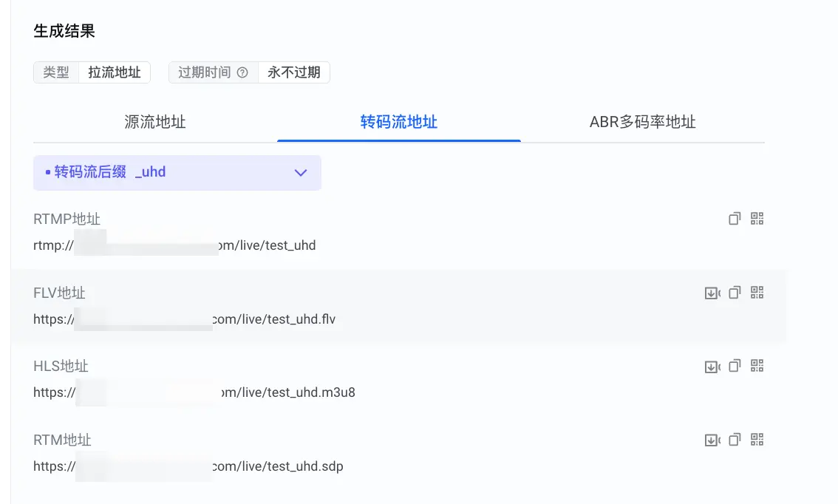The width and height of the screenshot is (838, 504).
Task: Show QR code for RTMP address
Action: pos(757,219)
